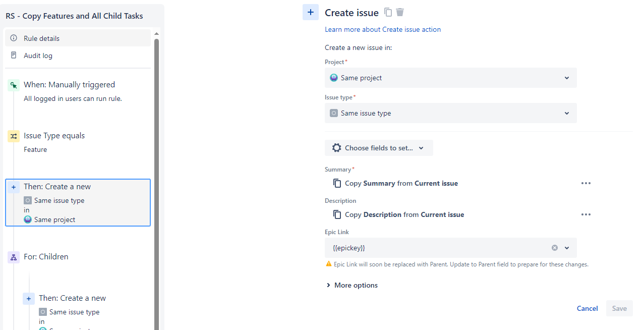Expand the Epic Link dropdown arrow
The image size is (644, 330).
pos(567,248)
